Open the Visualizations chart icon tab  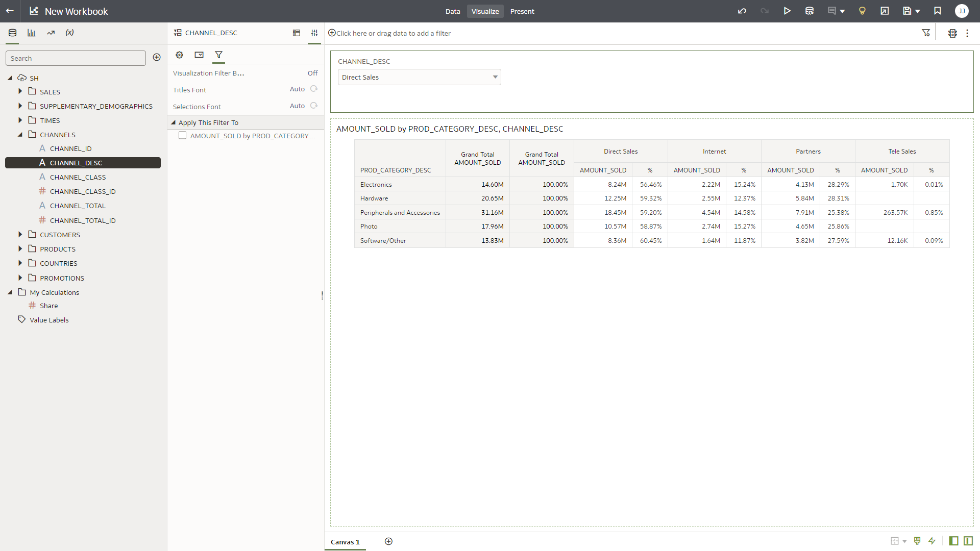tap(32, 33)
